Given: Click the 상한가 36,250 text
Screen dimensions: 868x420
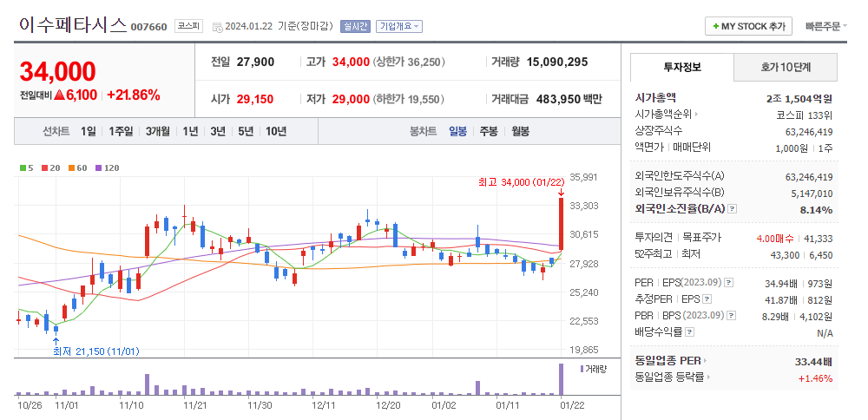Looking at the screenshot, I should click(x=409, y=62).
